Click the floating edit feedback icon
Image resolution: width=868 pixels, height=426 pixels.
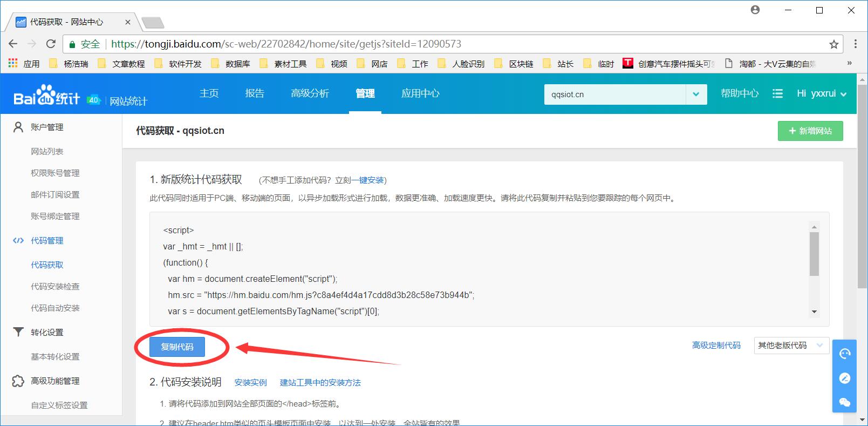(845, 378)
